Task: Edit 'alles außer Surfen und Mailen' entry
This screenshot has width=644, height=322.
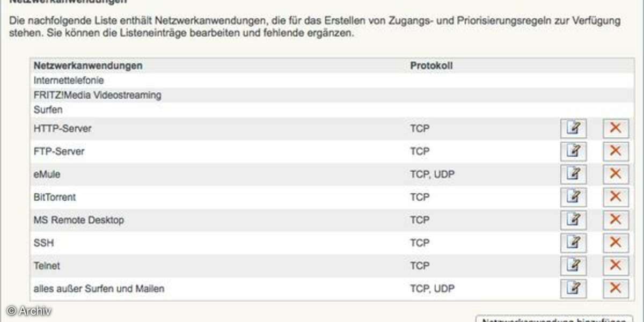Action: (x=574, y=289)
